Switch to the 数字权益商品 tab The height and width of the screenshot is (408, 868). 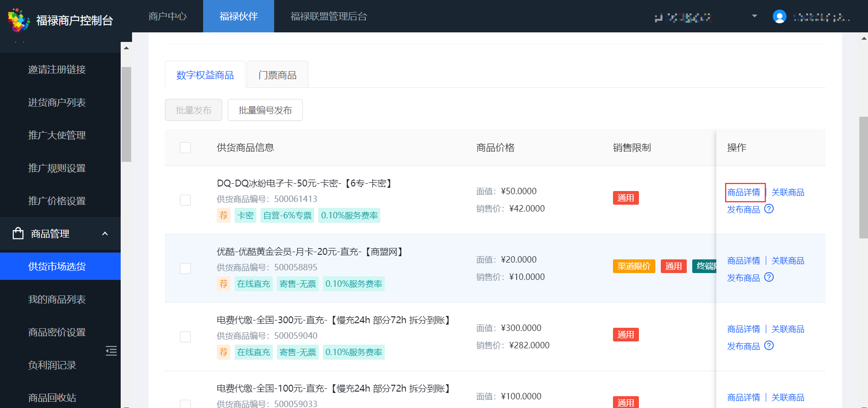(205, 75)
